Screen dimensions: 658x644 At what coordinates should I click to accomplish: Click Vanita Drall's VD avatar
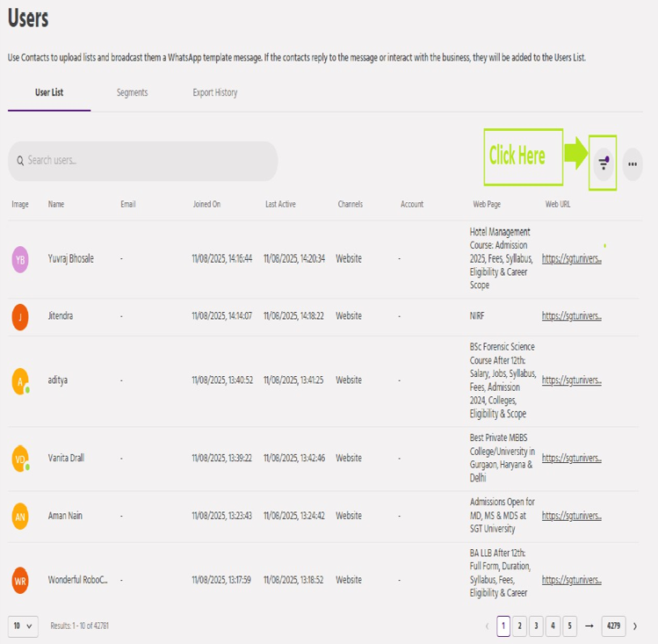tap(20, 459)
